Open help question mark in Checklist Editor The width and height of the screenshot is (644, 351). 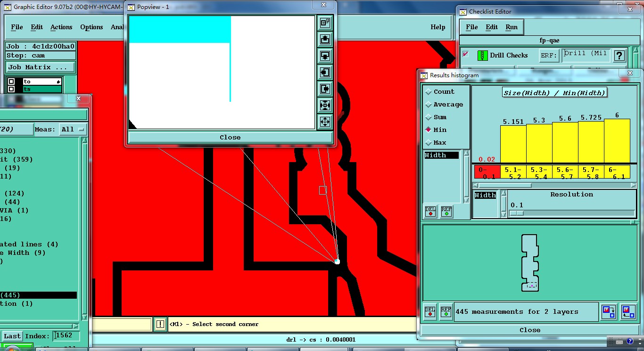click(x=619, y=56)
